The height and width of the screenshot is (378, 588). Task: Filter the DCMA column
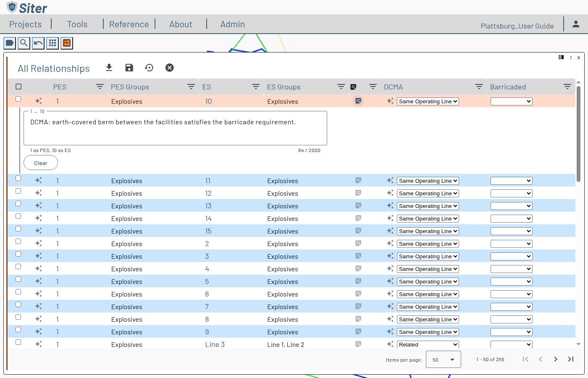click(479, 87)
